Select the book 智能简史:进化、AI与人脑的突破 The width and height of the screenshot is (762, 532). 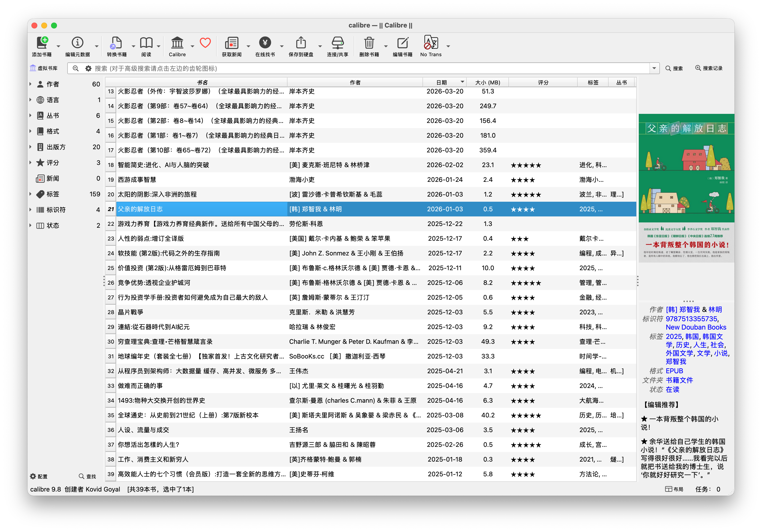(x=371, y=165)
